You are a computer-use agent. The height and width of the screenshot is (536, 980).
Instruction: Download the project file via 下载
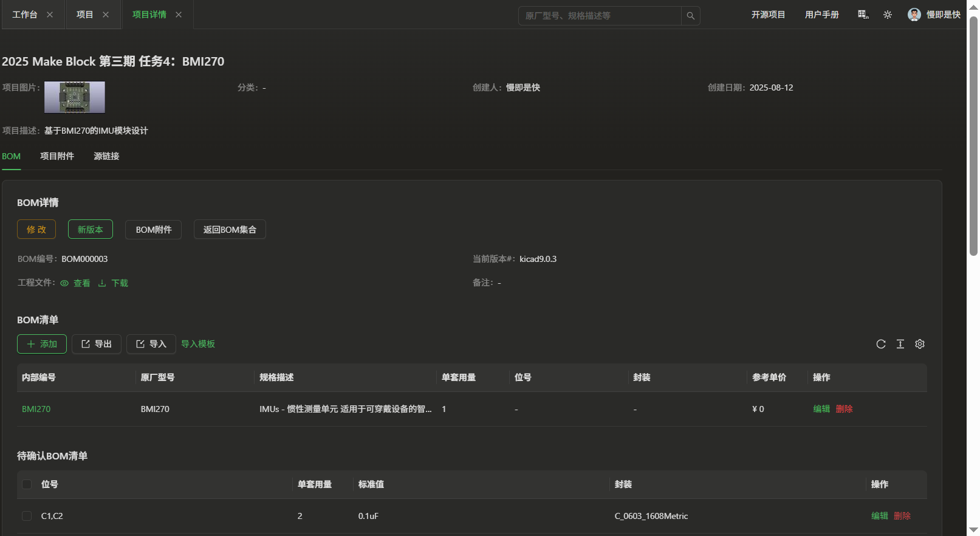point(114,283)
